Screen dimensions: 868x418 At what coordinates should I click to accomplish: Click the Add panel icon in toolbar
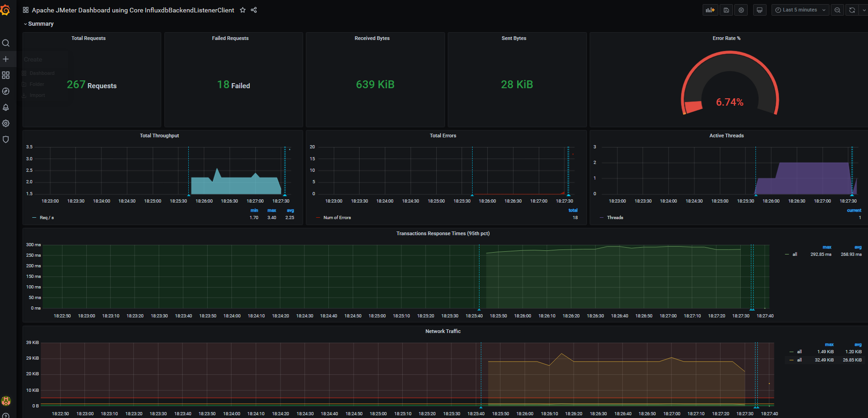click(710, 10)
